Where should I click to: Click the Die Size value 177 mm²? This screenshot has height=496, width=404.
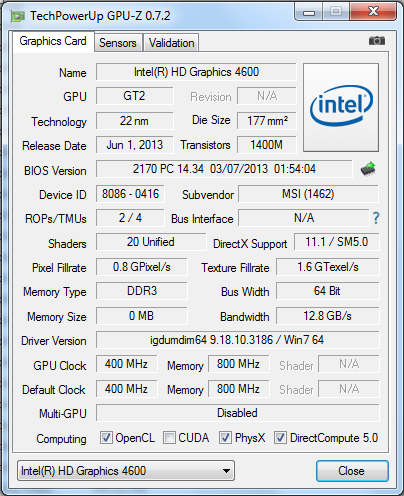[267, 121]
